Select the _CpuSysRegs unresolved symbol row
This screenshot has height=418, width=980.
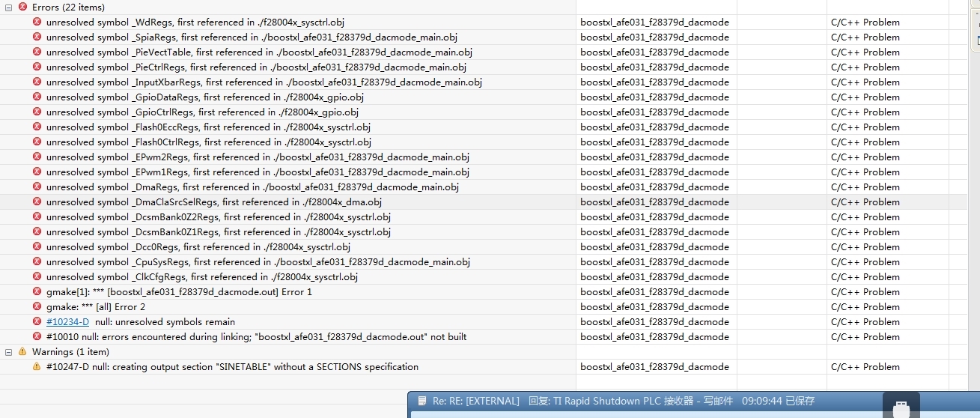[x=490, y=261]
